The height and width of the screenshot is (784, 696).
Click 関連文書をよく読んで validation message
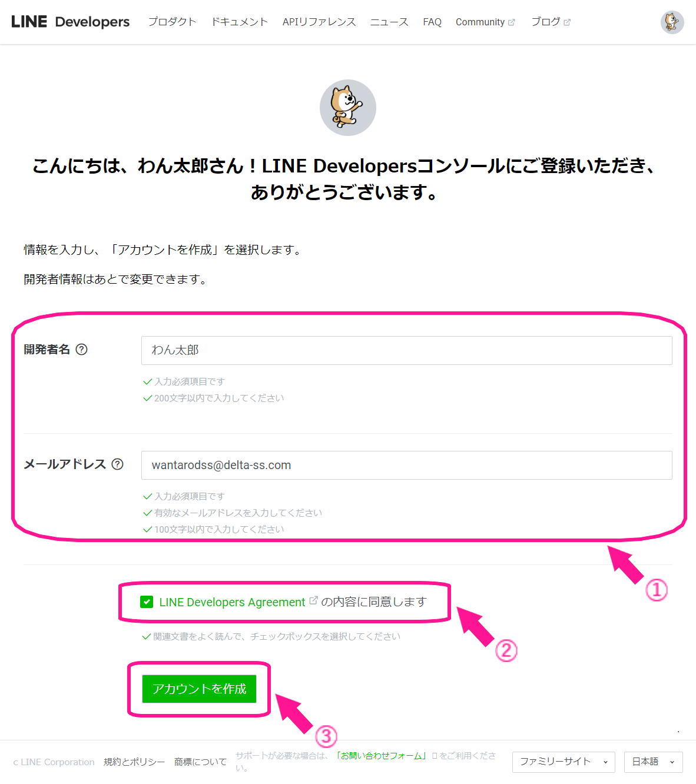pos(277,636)
